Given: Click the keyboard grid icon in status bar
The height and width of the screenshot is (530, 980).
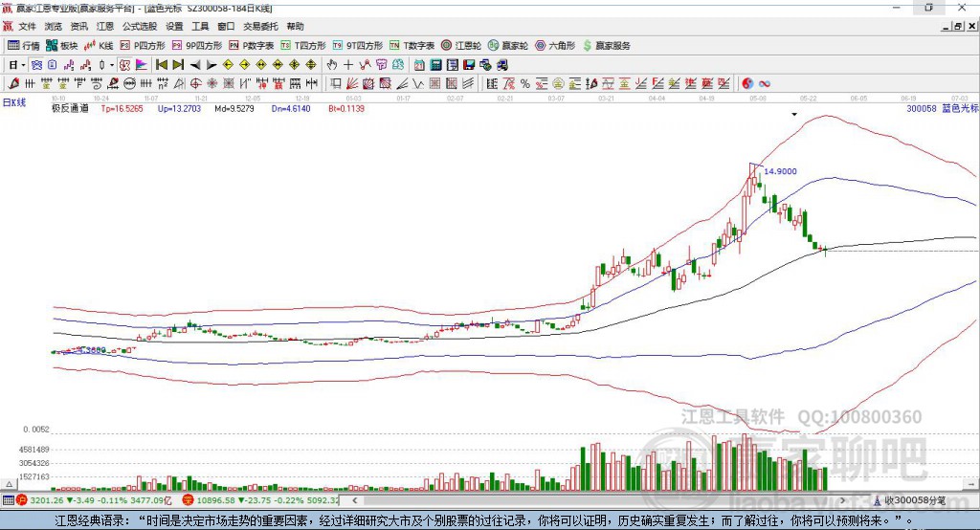Looking at the screenshot, I should coord(8,500).
